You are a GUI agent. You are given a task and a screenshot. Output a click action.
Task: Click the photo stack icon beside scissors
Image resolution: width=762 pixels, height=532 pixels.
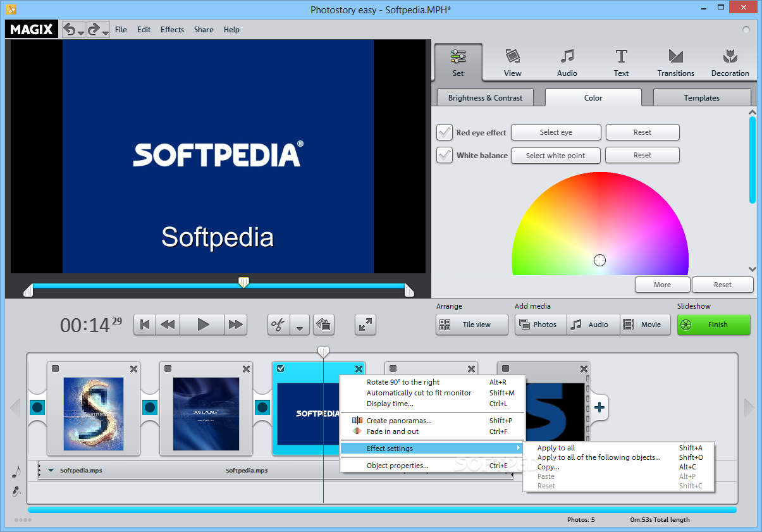coord(324,325)
